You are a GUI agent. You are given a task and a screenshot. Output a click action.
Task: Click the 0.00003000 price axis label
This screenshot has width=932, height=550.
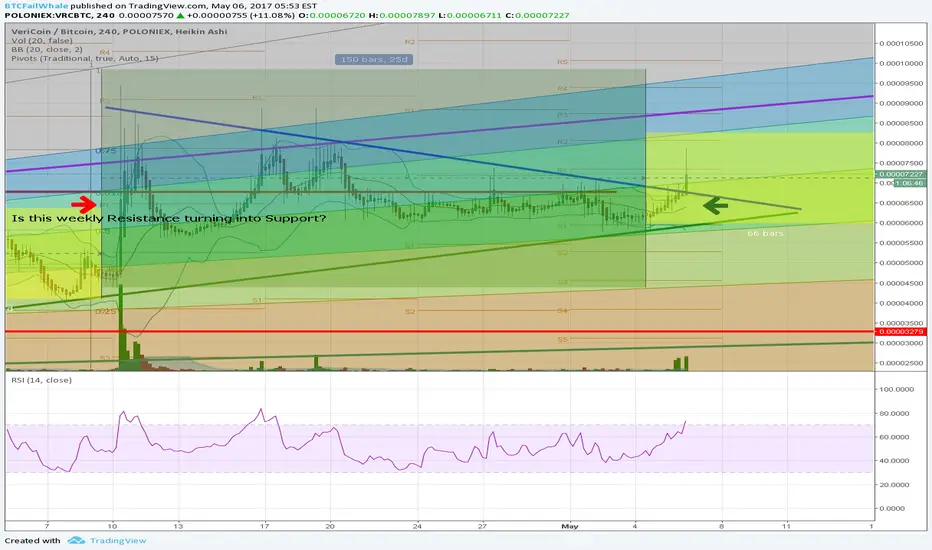tap(902, 343)
